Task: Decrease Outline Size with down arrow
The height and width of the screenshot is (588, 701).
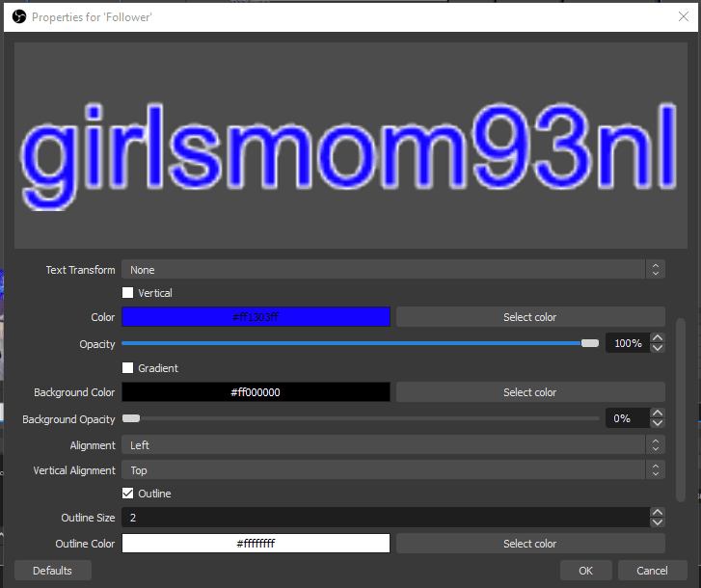Action: click(x=658, y=522)
